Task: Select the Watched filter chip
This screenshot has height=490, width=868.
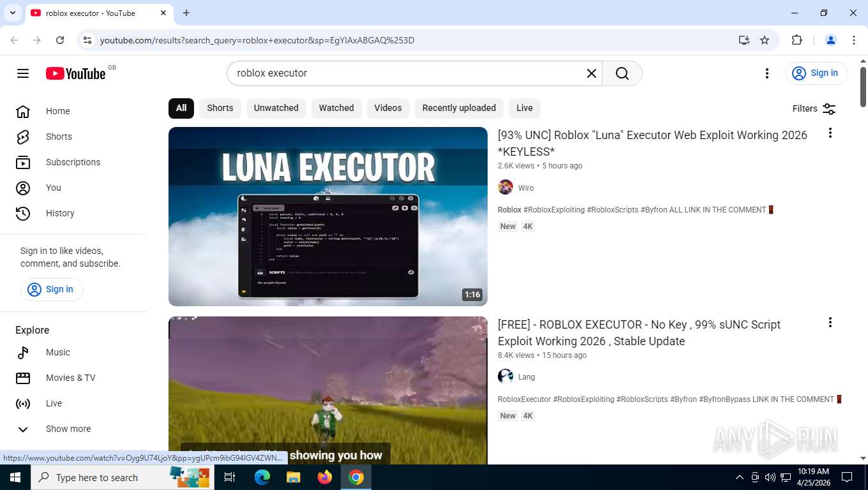Action: (336, 108)
